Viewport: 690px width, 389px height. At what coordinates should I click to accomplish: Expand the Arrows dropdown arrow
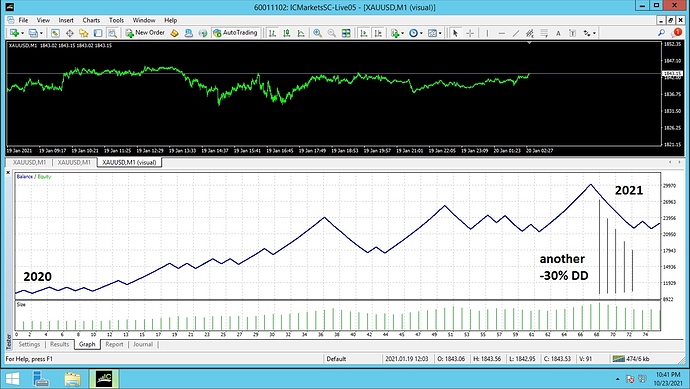(x=594, y=33)
